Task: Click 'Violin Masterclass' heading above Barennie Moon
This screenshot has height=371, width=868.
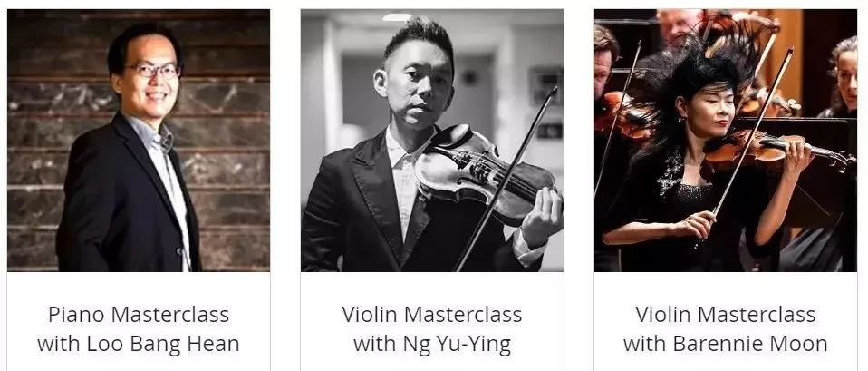Action: 725,315
